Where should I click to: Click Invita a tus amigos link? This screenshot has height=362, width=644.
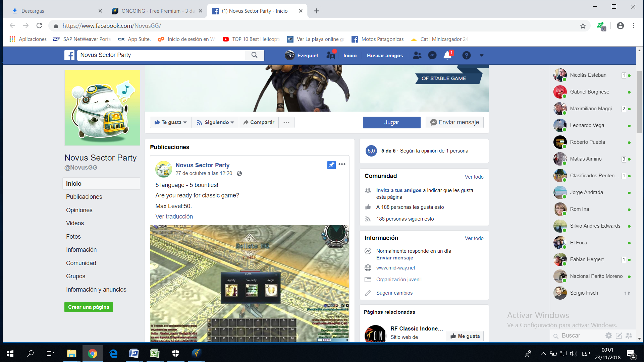399,190
